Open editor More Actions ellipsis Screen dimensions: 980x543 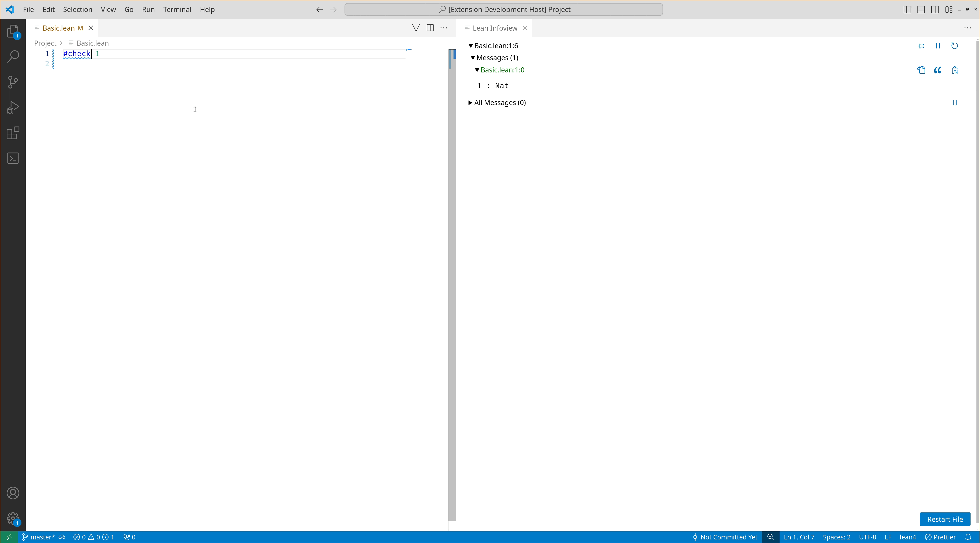pyautogui.click(x=444, y=28)
